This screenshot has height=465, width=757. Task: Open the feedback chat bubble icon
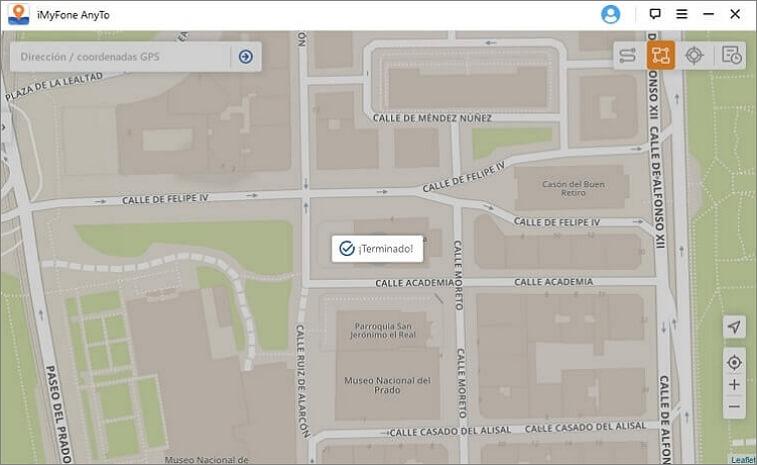click(655, 14)
